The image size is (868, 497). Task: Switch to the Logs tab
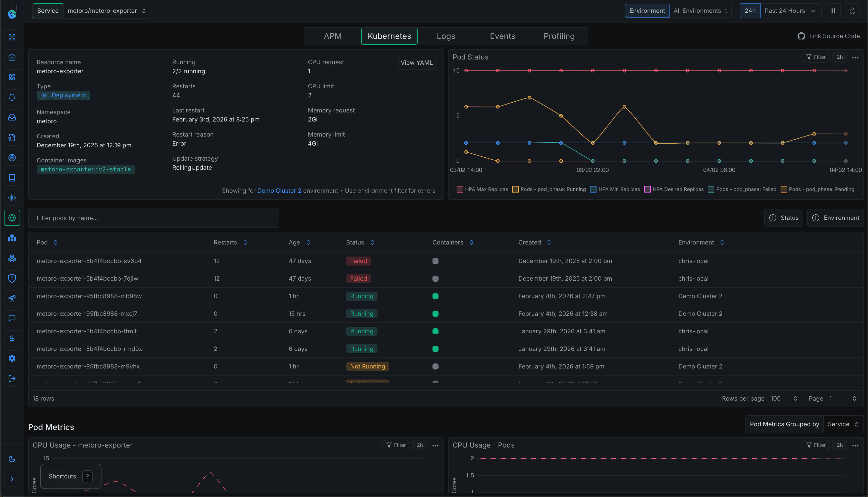pyautogui.click(x=446, y=36)
